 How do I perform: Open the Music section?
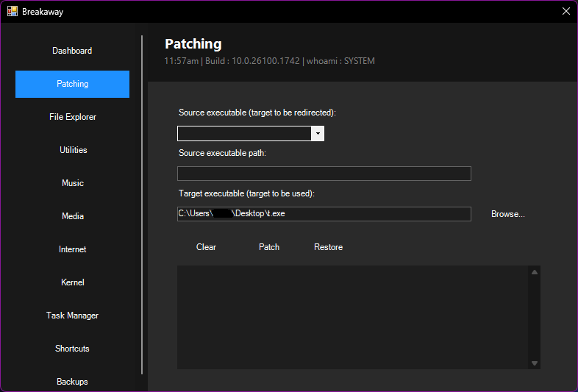72,183
